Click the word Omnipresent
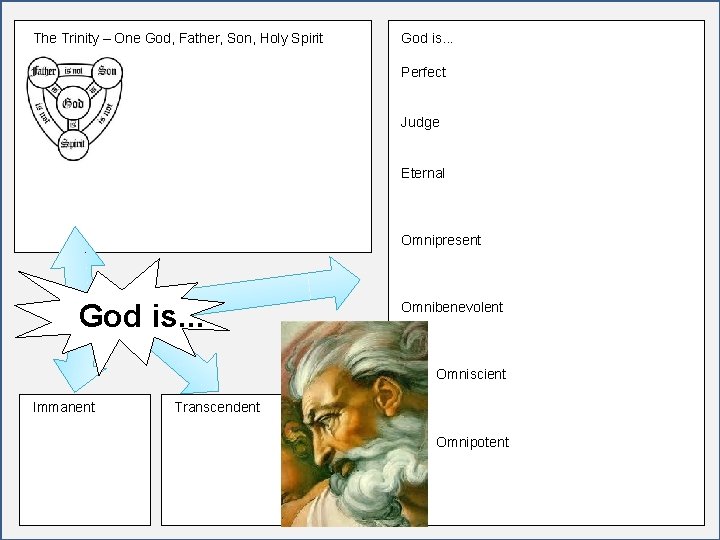 [x=441, y=240]
